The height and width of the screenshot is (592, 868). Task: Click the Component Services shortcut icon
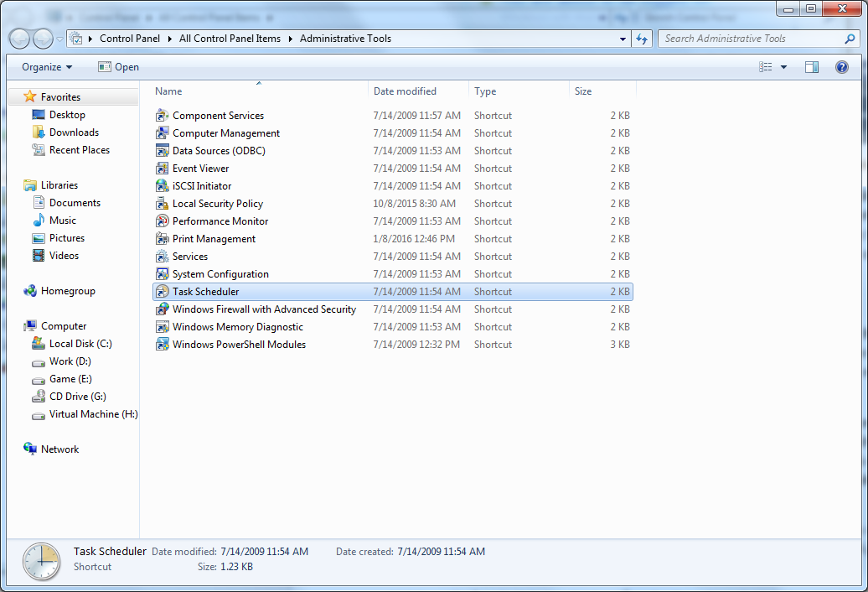pyautogui.click(x=162, y=115)
